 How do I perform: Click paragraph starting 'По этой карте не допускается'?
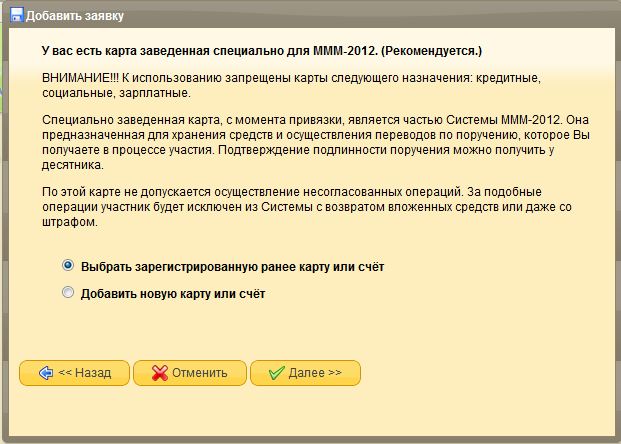pos(307,206)
